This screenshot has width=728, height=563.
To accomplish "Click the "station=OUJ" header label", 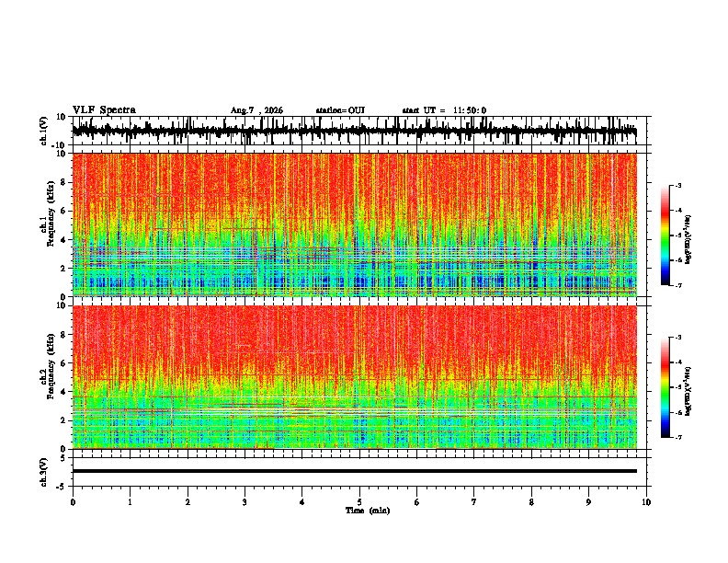I will pyautogui.click(x=340, y=110).
